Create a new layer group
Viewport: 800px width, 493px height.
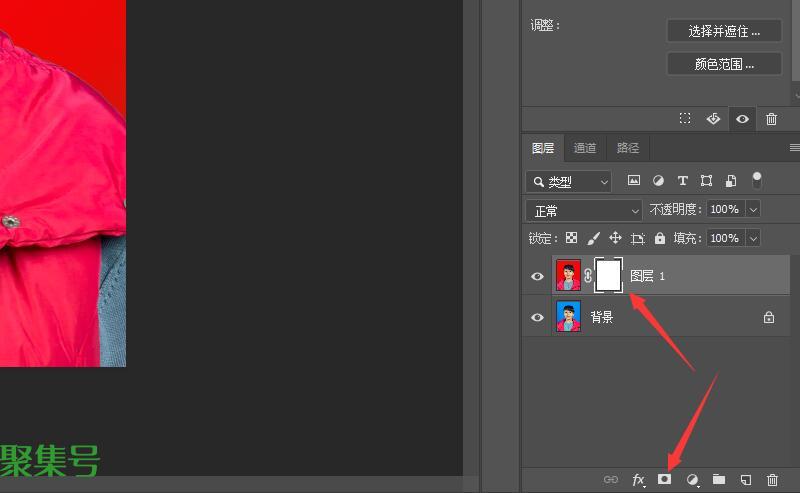(718, 480)
